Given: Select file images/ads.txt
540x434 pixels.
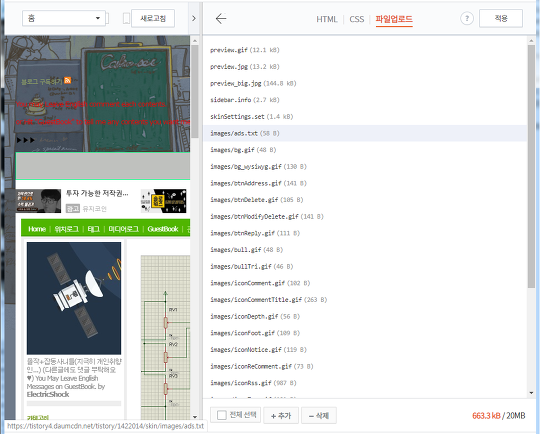Looking at the screenshot, I should pyautogui.click(x=365, y=133).
